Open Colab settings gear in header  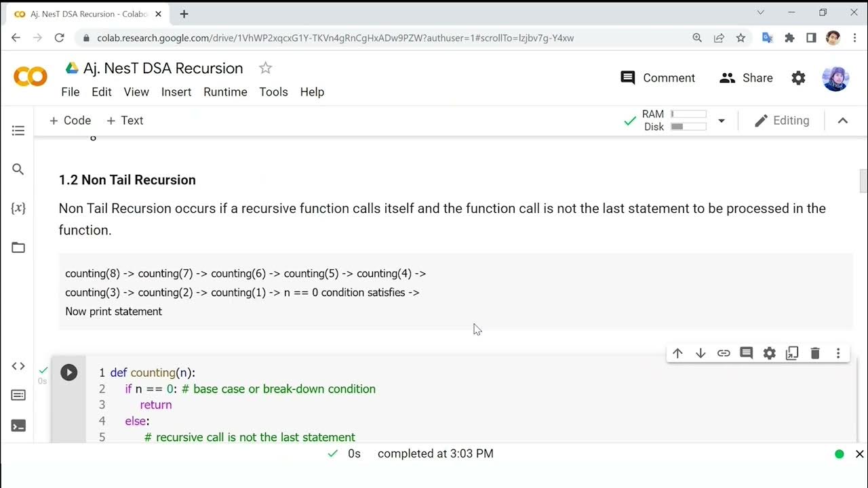tap(798, 78)
